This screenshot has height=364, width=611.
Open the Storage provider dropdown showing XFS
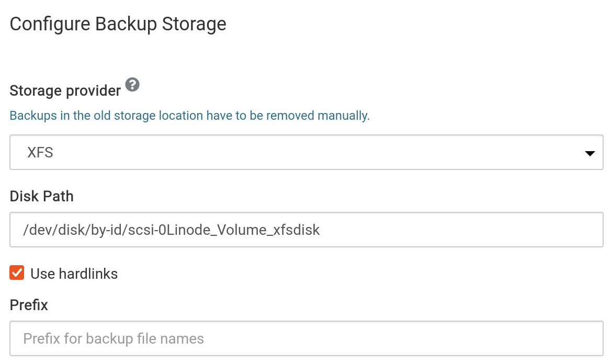306,153
